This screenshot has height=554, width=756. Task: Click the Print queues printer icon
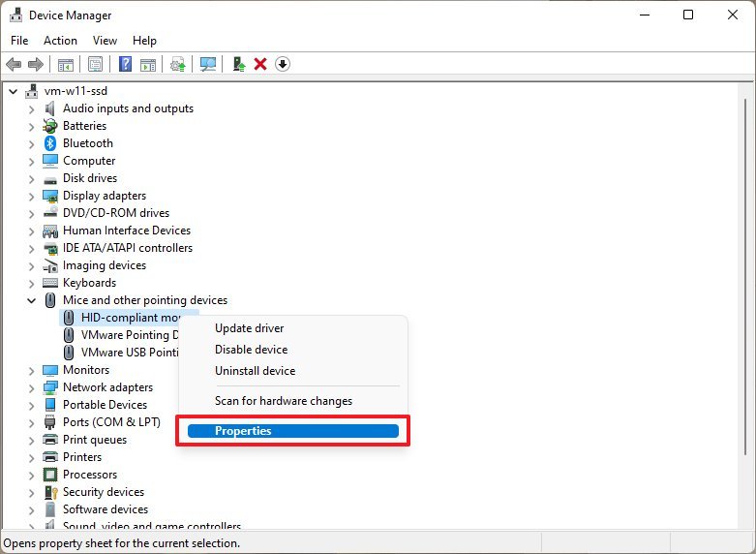pos(50,440)
